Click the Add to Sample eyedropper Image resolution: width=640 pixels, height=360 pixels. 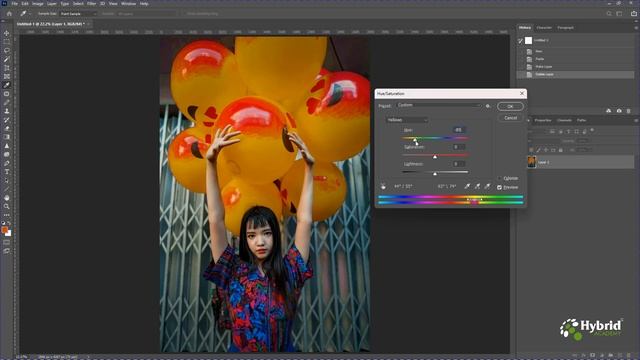(x=477, y=186)
